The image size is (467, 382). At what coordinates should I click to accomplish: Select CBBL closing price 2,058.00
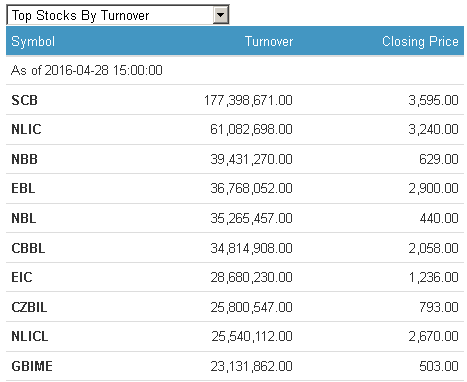click(434, 248)
